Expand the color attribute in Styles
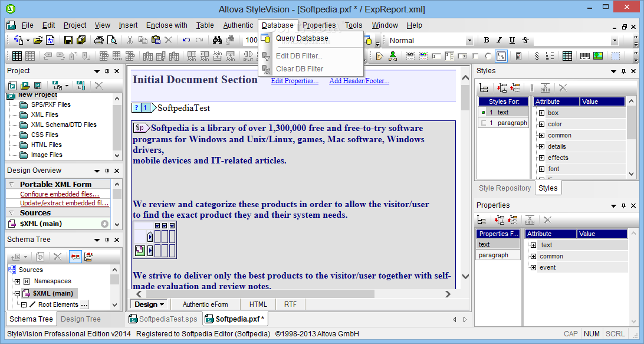Screen dimensions: 644x344 tap(541, 124)
